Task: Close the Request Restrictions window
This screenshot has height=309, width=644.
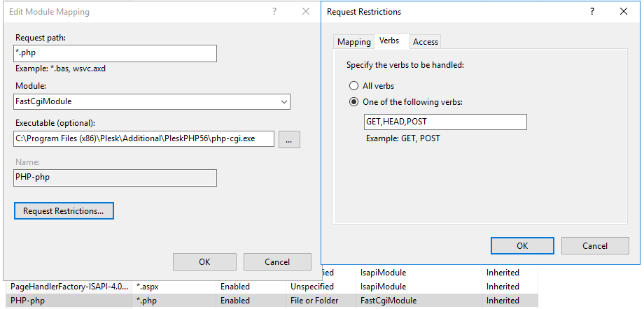Action: (x=624, y=12)
